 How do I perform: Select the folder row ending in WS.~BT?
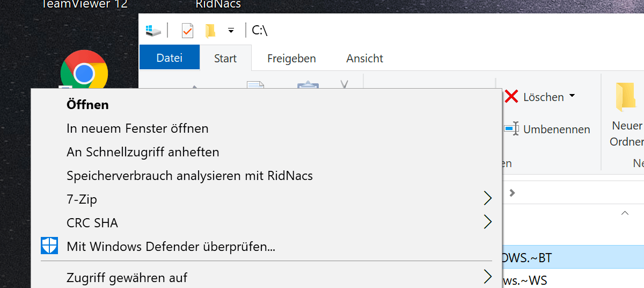[x=573, y=258]
